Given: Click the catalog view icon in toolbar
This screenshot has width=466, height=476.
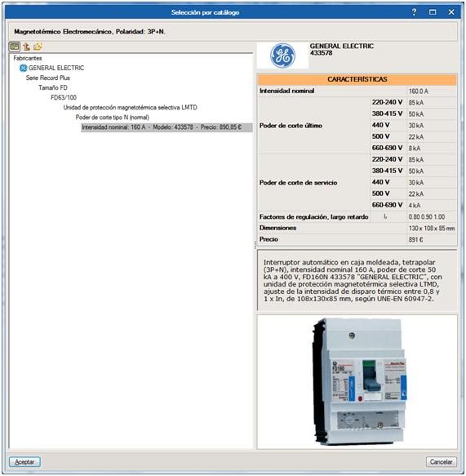Looking at the screenshot, I should coord(14,47).
